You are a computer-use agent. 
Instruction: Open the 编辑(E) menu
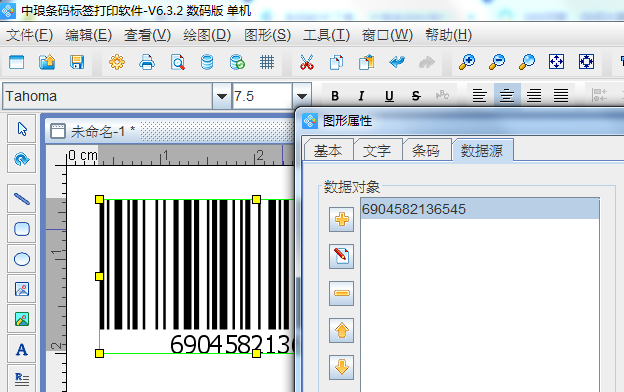tap(88, 35)
